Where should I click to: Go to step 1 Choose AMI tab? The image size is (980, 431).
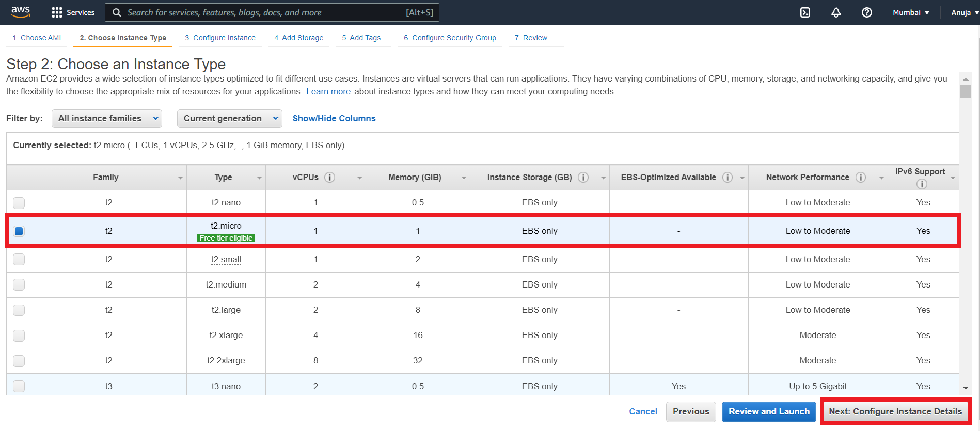point(37,38)
